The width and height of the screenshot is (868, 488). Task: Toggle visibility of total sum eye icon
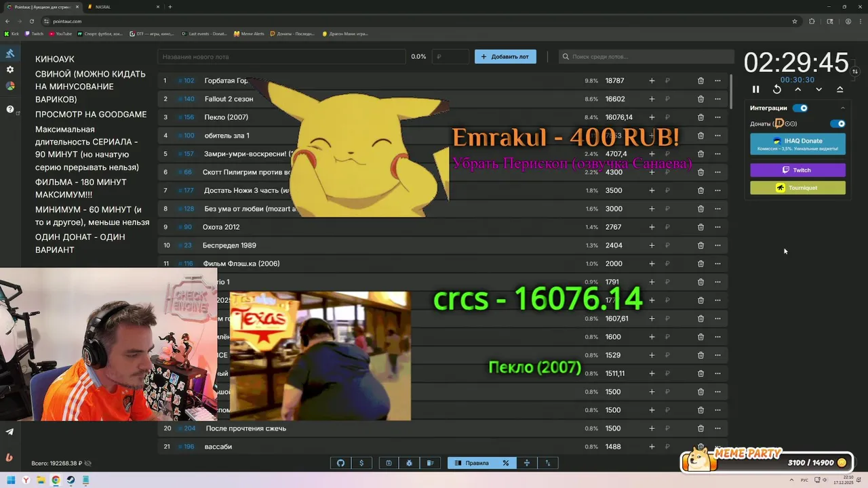coord(88,464)
